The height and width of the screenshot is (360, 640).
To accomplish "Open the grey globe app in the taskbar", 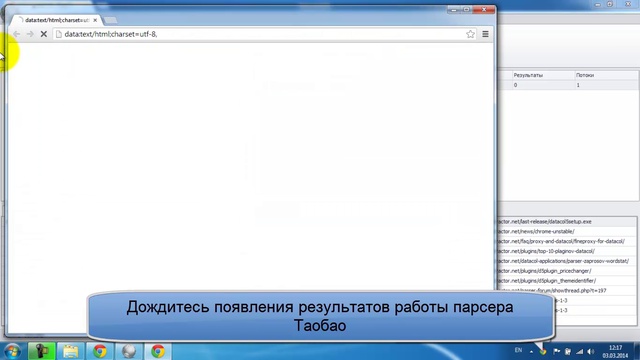I will tap(129, 351).
